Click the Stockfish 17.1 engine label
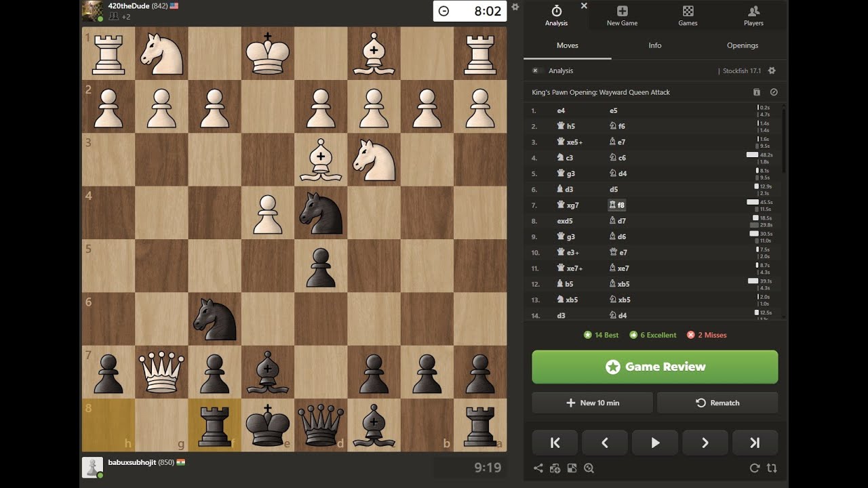The height and width of the screenshot is (488, 868). [x=742, y=70]
